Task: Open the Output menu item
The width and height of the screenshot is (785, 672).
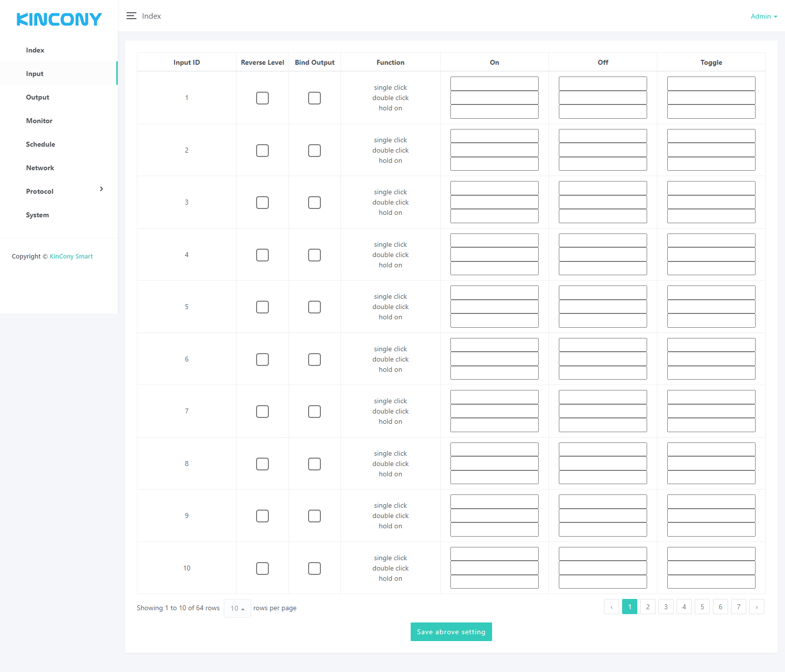Action: tap(38, 97)
